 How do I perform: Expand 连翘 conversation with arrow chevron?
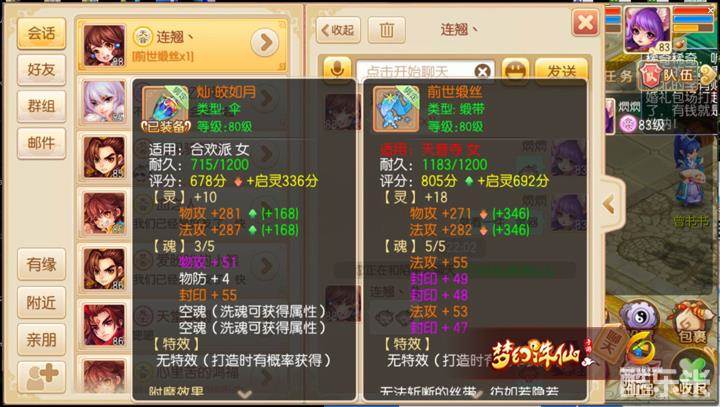click(265, 42)
